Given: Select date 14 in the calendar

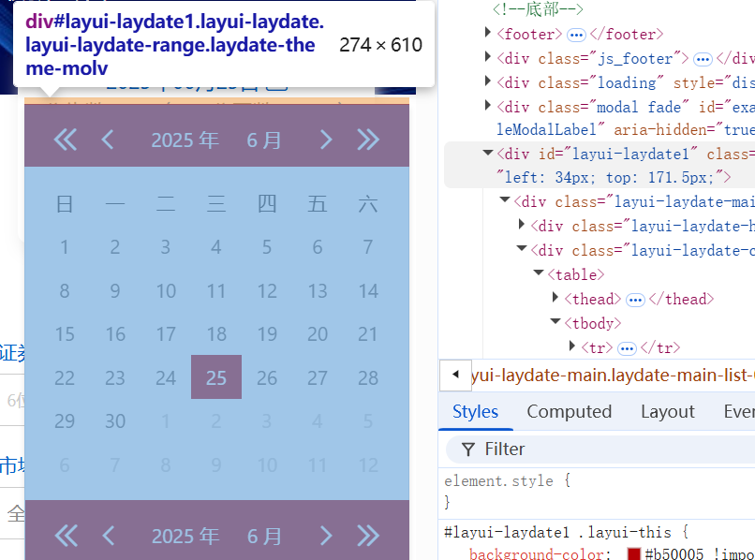Looking at the screenshot, I should [368, 290].
